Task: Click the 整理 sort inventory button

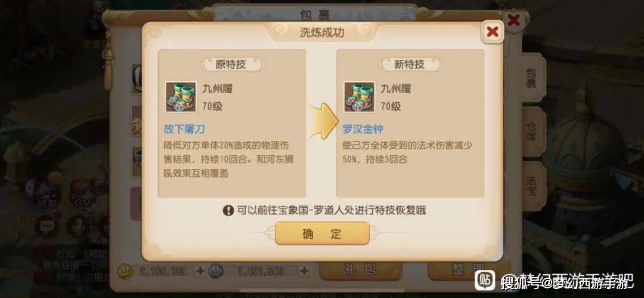Action: [468, 270]
